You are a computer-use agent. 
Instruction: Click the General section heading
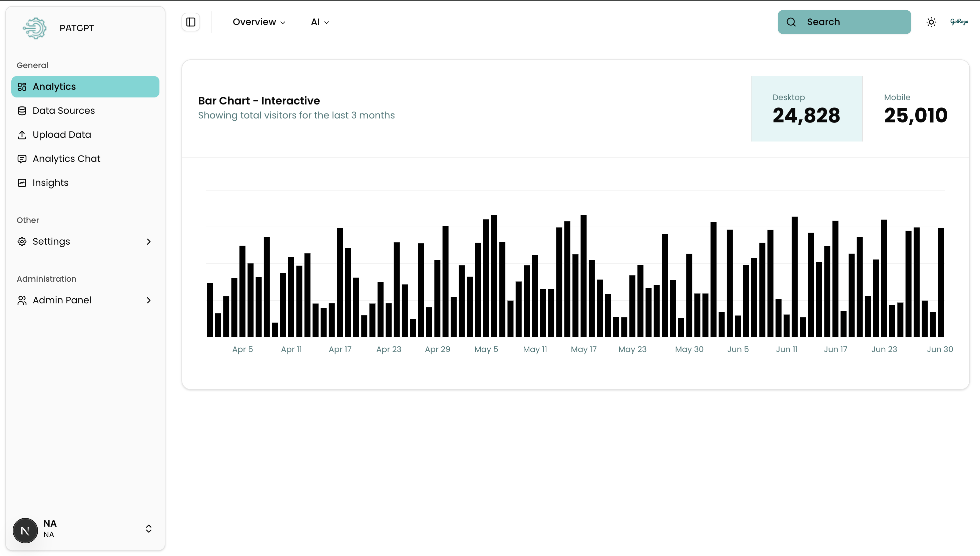coord(32,65)
